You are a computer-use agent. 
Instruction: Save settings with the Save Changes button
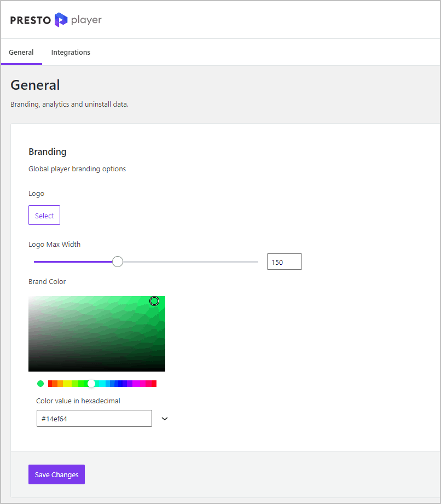(x=56, y=474)
